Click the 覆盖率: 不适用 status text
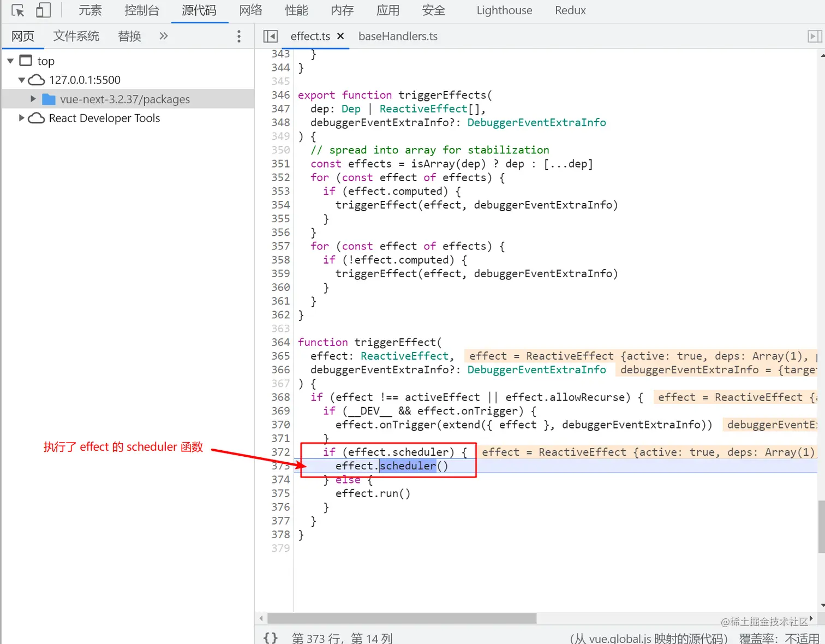This screenshot has width=825, height=644. (779, 638)
